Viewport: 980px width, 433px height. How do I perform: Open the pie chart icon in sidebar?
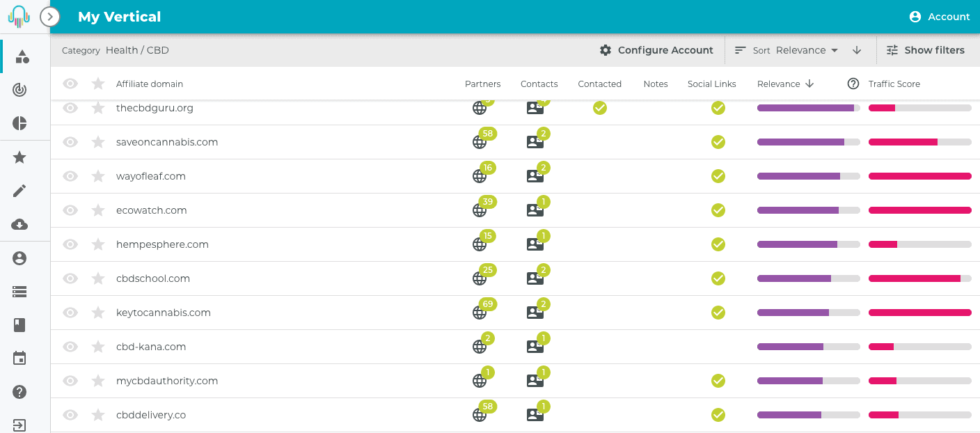click(20, 124)
